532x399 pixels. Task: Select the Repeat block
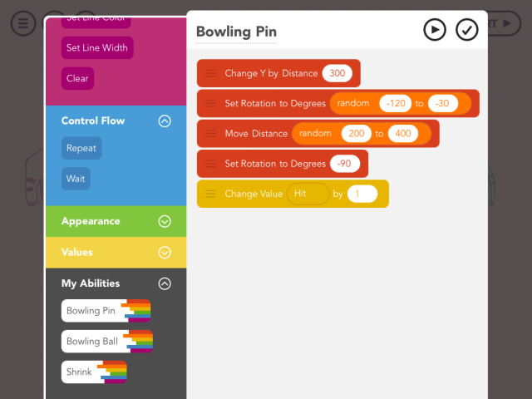click(x=81, y=149)
